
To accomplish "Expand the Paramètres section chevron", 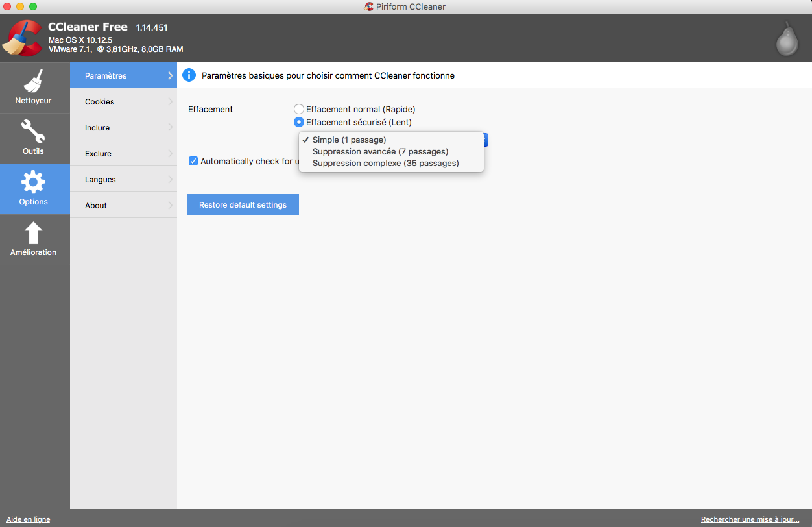I will click(x=169, y=75).
